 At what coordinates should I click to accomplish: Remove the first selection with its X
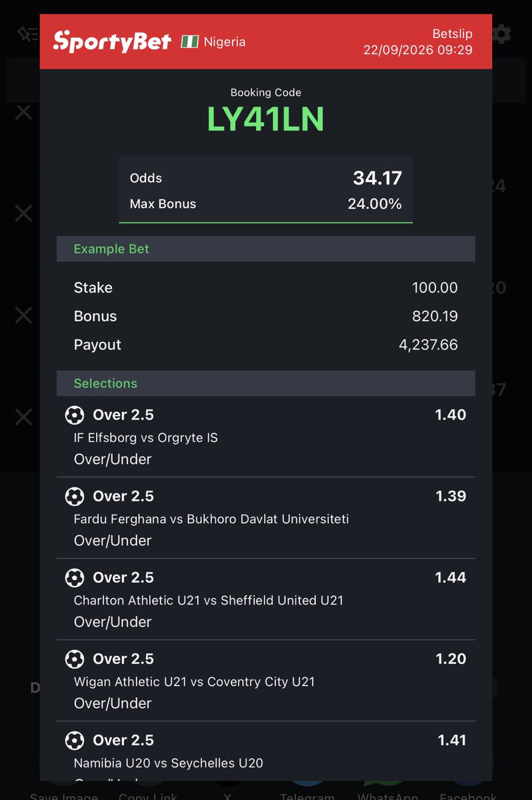pyautogui.click(x=23, y=112)
